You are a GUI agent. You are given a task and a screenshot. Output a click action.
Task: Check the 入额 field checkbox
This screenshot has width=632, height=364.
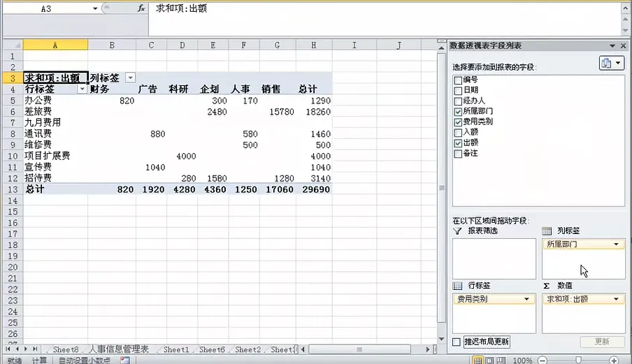(458, 133)
